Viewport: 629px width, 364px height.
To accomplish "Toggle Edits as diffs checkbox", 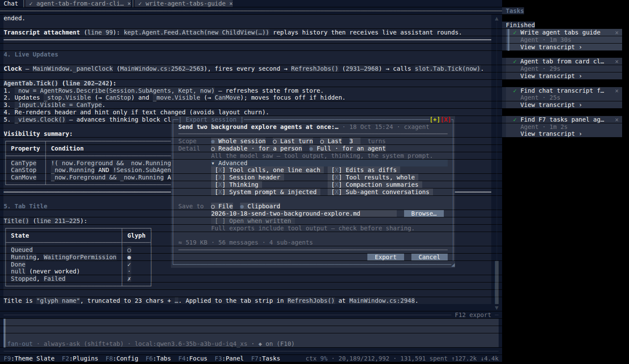I will pyautogui.click(x=364, y=170).
